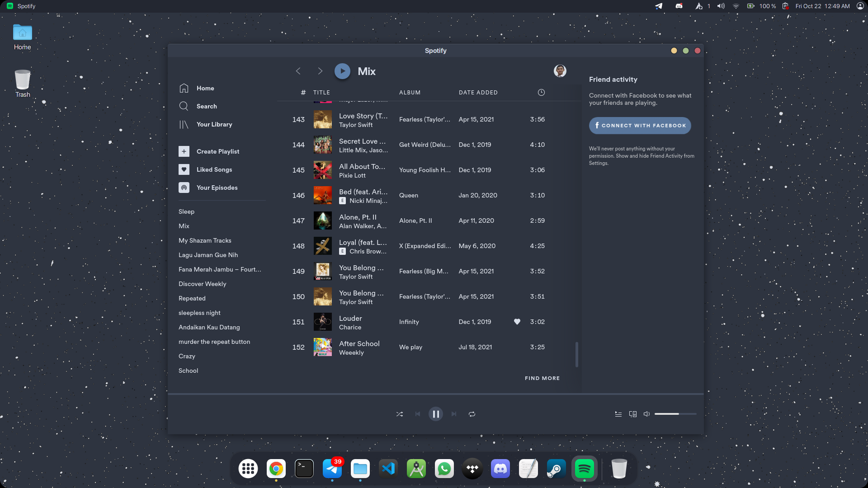
Task: Open the play queue
Action: click(x=618, y=414)
